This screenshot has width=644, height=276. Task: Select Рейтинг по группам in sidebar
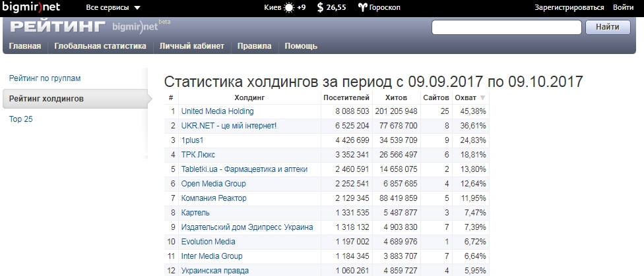pos(45,78)
